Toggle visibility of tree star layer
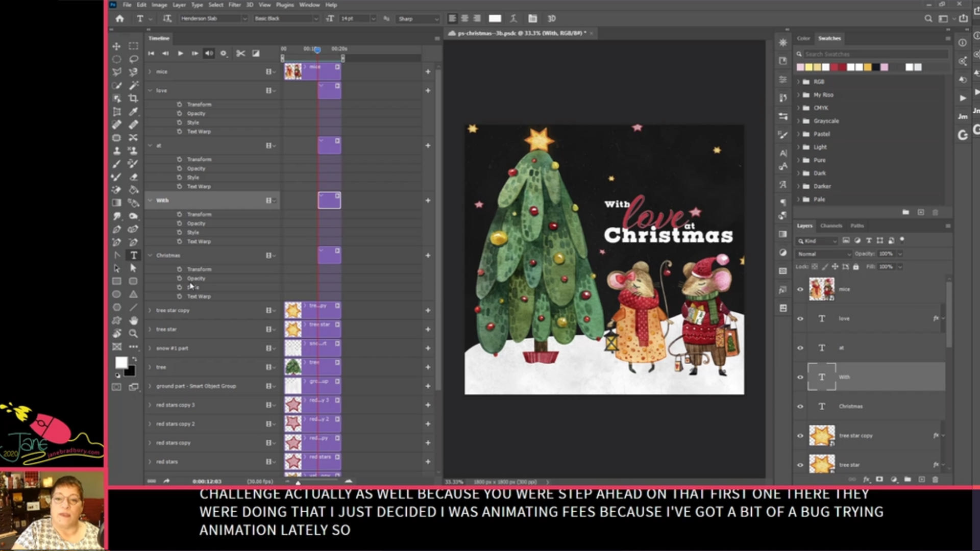The width and height of the screenshot is (980, 551). pos(800,465)
